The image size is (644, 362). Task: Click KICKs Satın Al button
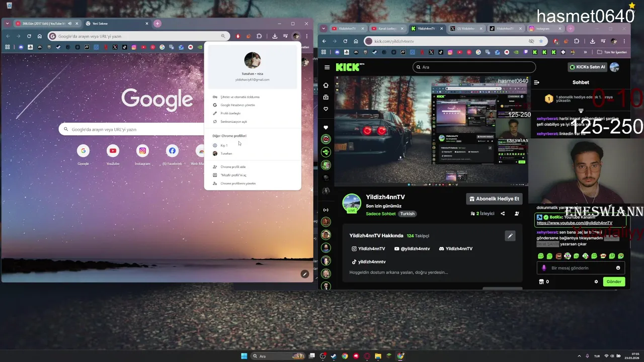pyautogui.click(x=588, y=67)
